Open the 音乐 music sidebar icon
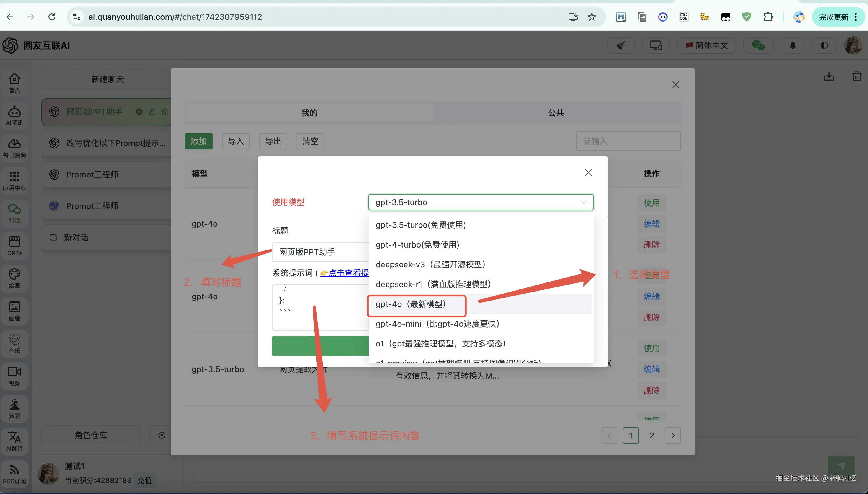Viewport: 868px width, 494px height. pos(14,343)
